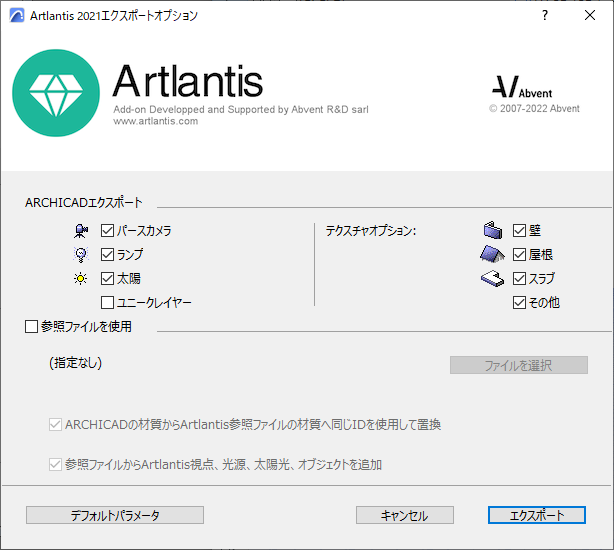The height and width of the screenshot is (550, 614).
Task: Click the perspective camera icon
Action: tap(81, 231)
